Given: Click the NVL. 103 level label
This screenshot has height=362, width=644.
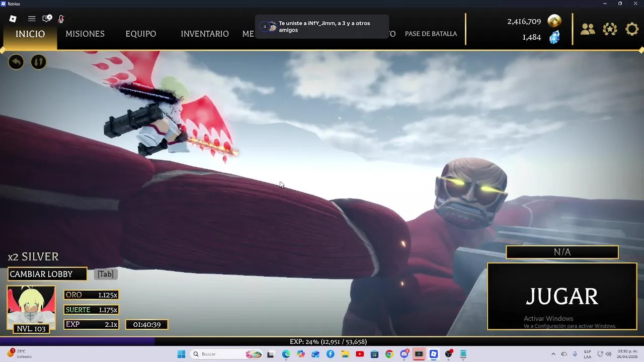Looking at the screenshot, I should click(31, 329).
